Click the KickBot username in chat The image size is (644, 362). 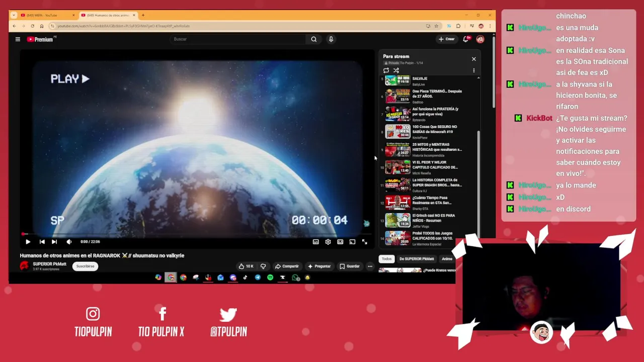point(539,118)
